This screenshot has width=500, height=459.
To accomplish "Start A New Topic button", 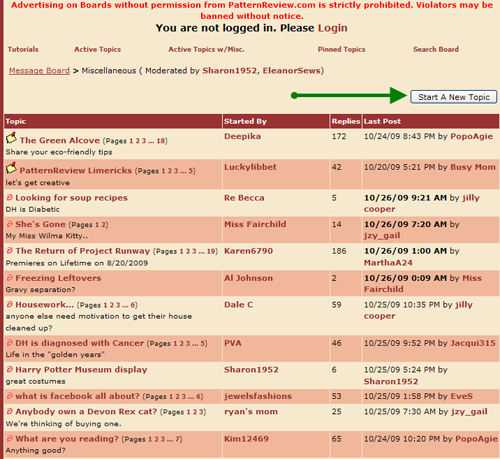I will click(x=454, y=97).
